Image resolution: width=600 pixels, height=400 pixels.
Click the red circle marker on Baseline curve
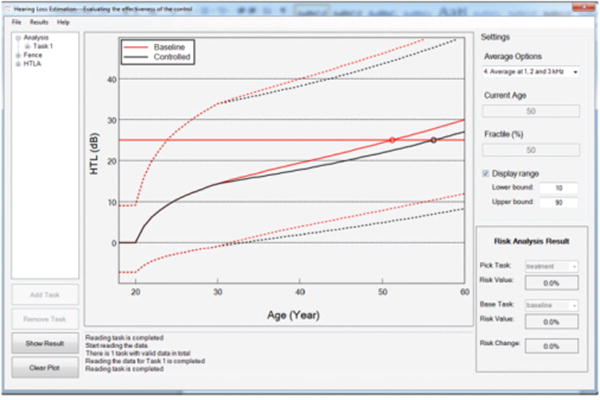tap(392, 139)
